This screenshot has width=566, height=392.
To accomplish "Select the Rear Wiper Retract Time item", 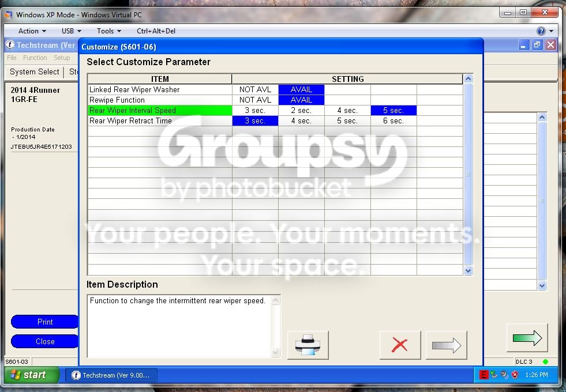I will 160,121.
